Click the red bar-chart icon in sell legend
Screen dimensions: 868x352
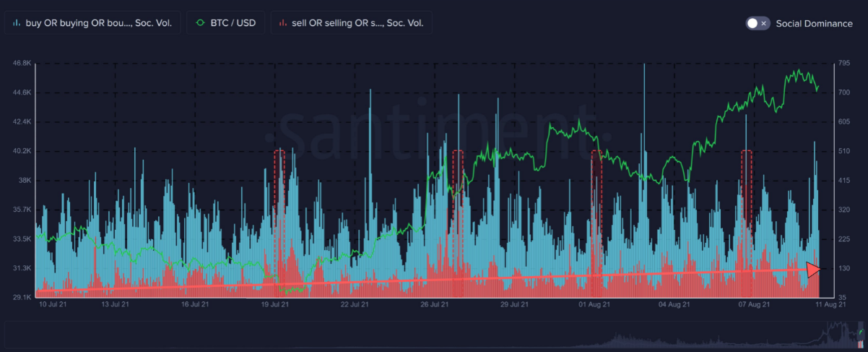(282, 23)
